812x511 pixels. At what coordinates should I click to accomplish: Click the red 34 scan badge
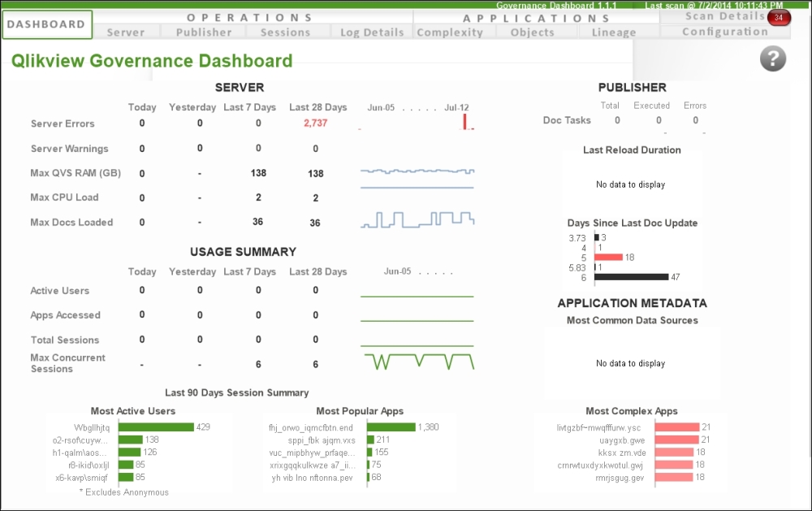coord(779,17)
